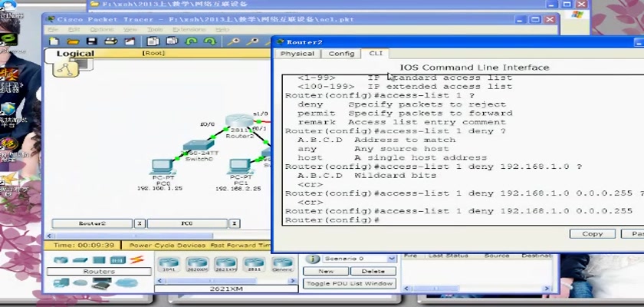Pick the 2621XM router model
This screenshot has height=307, width=644.
click(226, 264)
